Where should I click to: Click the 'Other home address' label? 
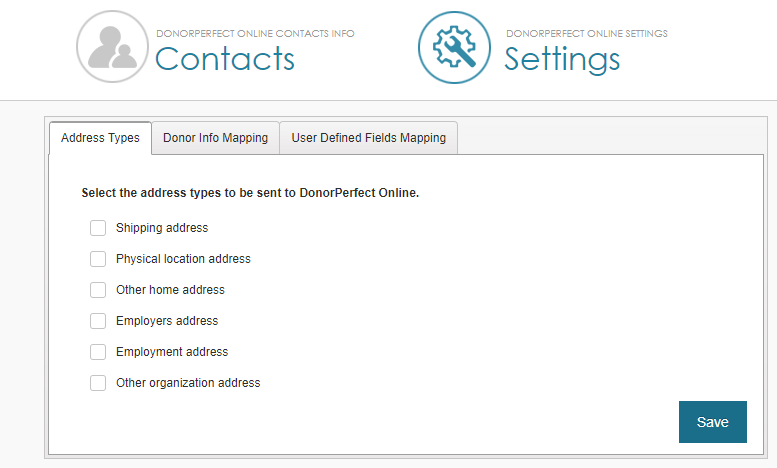pos(170,290)
